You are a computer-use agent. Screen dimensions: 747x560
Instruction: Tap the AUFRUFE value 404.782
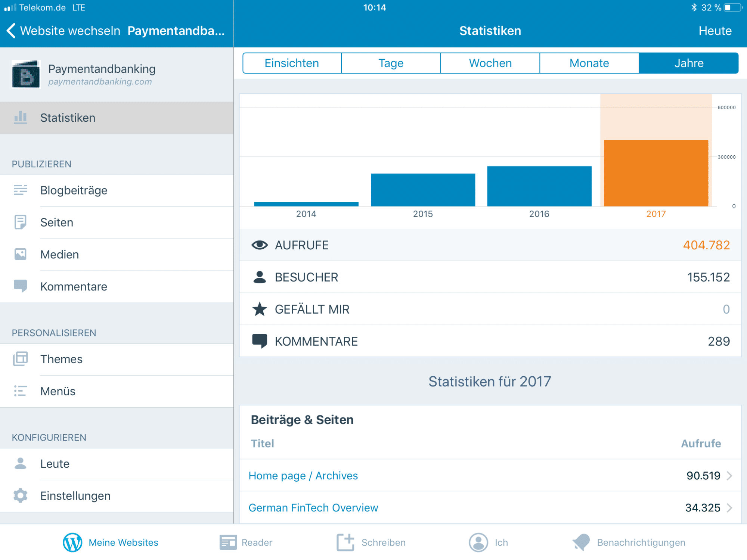pyautogui.click(x=706, y=245)
